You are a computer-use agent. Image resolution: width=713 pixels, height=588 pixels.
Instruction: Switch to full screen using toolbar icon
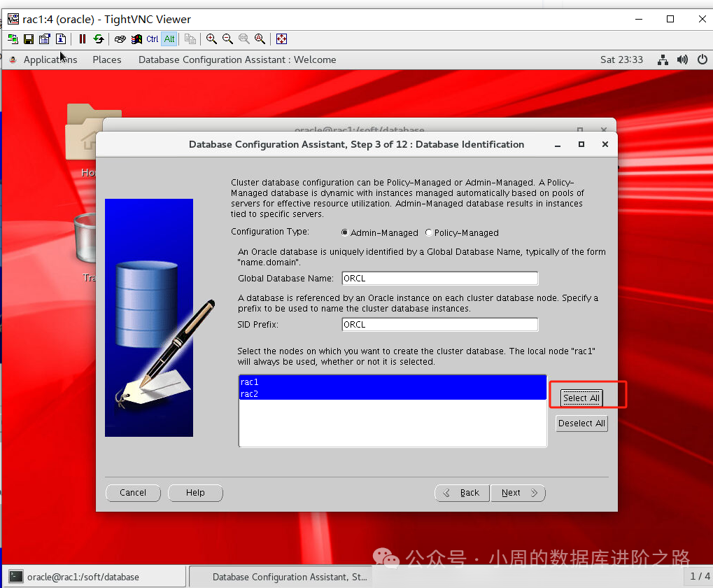281,39
